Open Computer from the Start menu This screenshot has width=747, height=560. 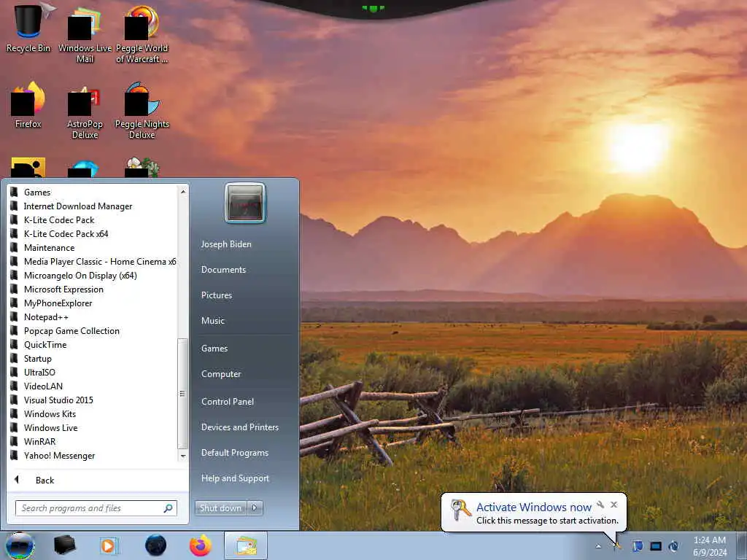pyautogui.click(x=221, y=374)
